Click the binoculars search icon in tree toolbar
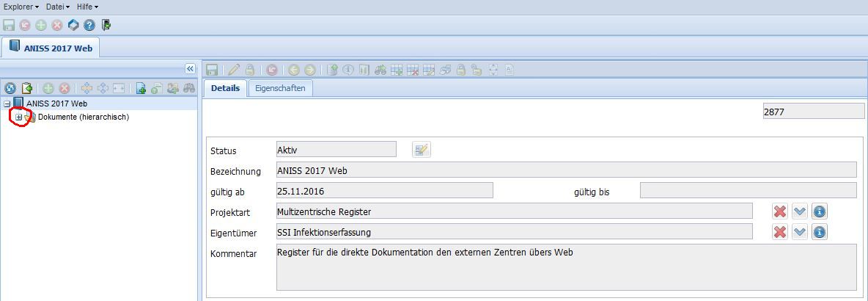Image resolution: width=868 pixels, height=301 pixels. pos(189,88)
